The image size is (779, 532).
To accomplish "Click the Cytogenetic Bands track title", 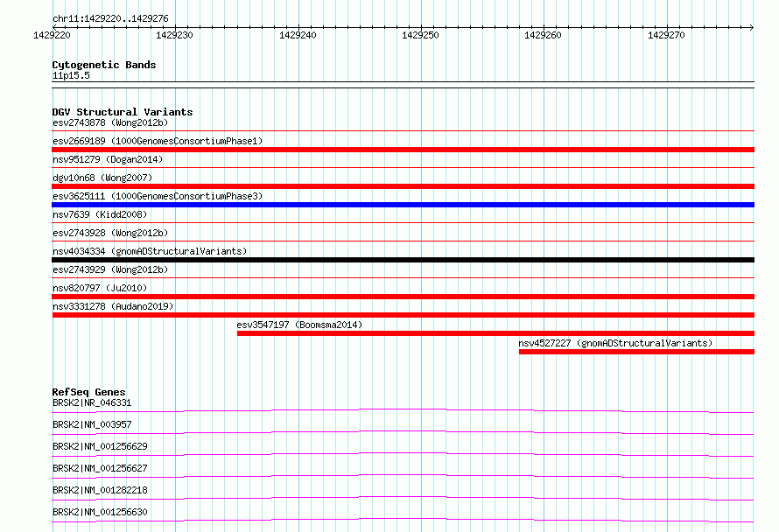I will pos(104,65).
